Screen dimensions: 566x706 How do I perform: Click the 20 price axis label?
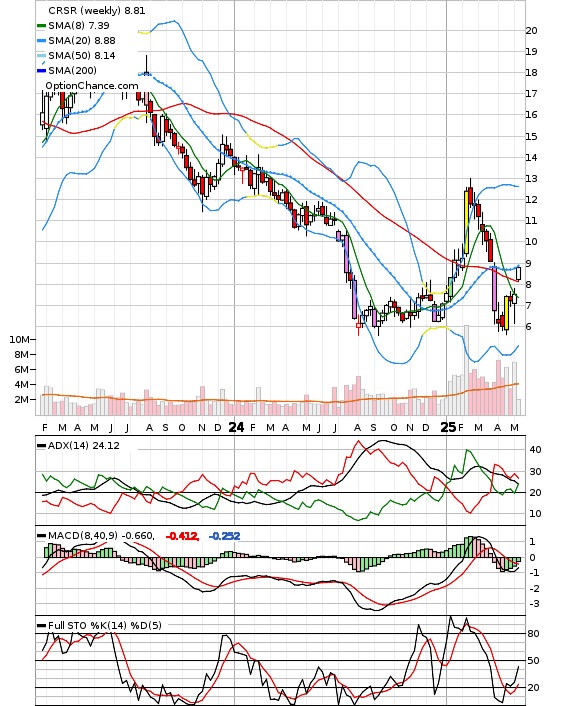point(531,31)
